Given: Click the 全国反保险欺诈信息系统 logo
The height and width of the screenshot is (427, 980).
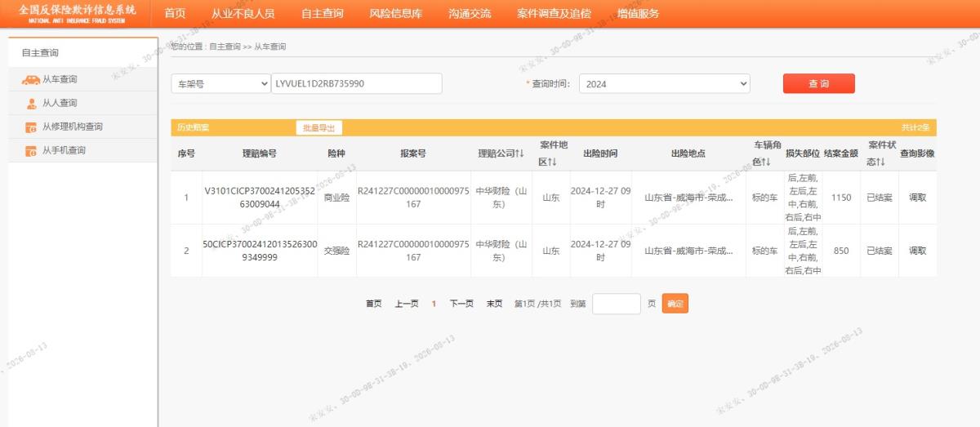Looking at the screenshot, I should pyautogui.click(x=78, y=14).
